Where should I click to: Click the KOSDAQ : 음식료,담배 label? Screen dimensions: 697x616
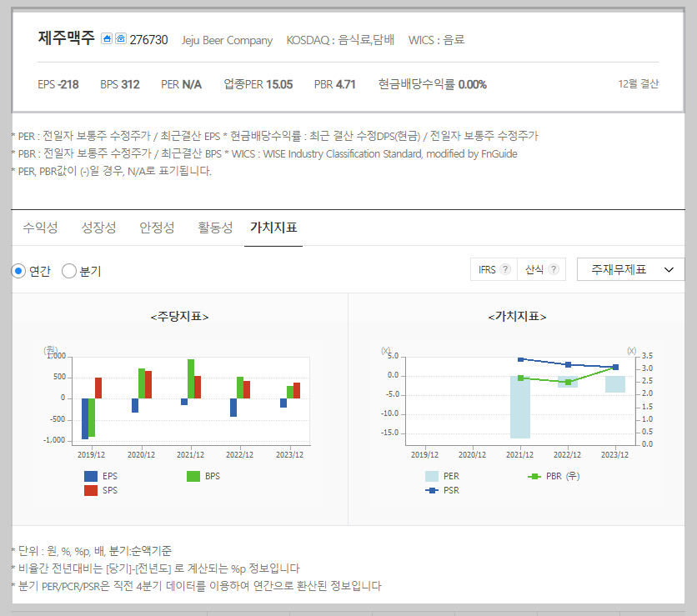pyautogui.click(x=340, y=40)
